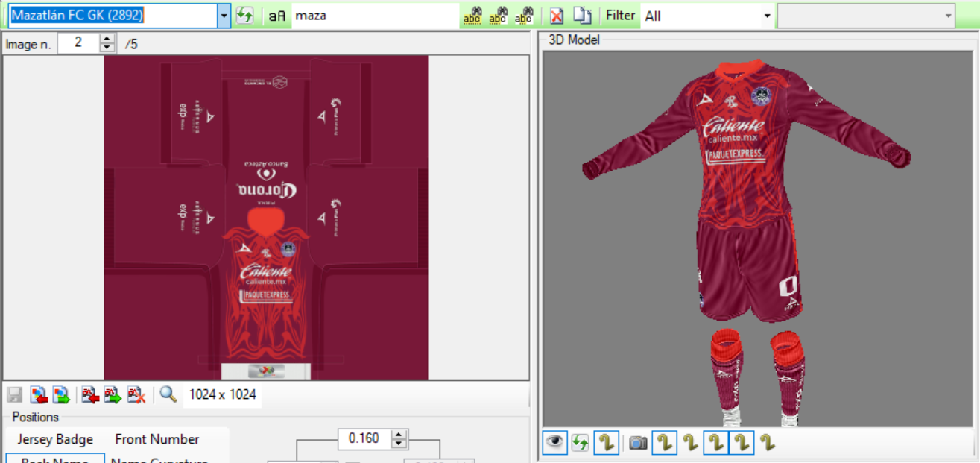
Task: Click the jersey texture image preview
Action: [266, 218]
